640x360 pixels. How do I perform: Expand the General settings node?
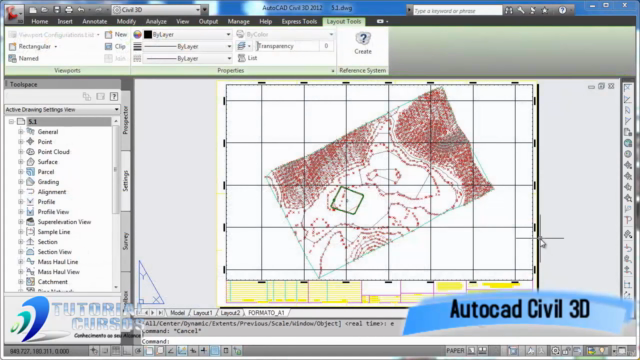coord(20,132)
